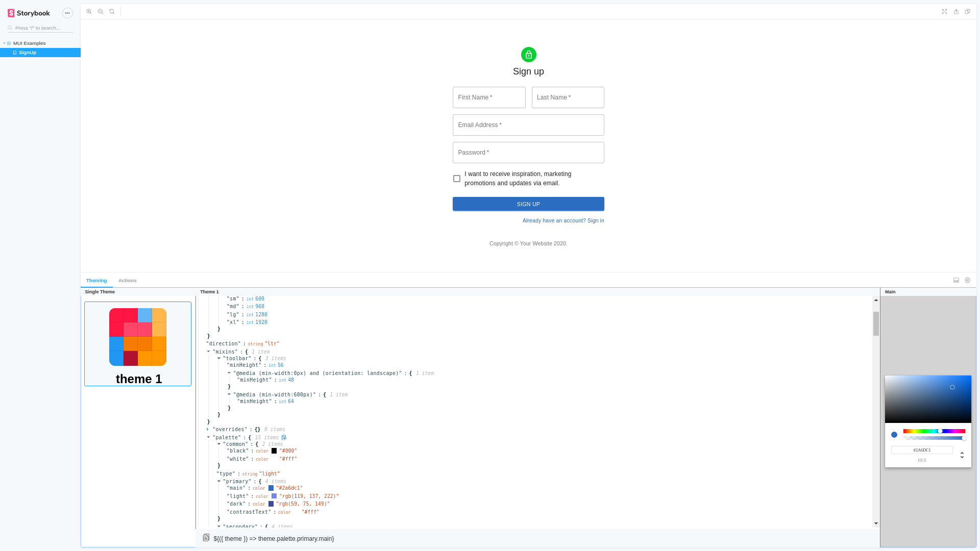Expand the secondary palette entry

(x=219, y=527)
